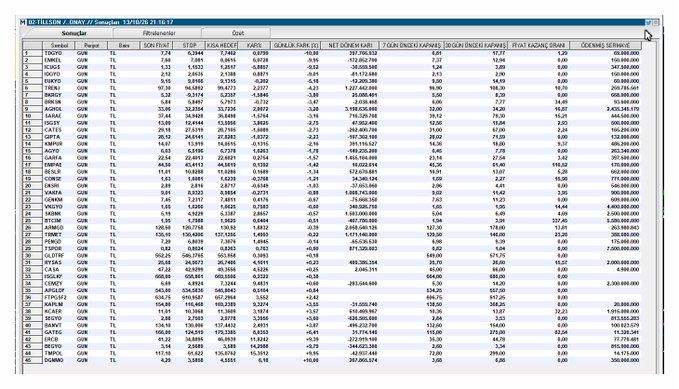Click the -10,00 daily change value

(312, 53)
